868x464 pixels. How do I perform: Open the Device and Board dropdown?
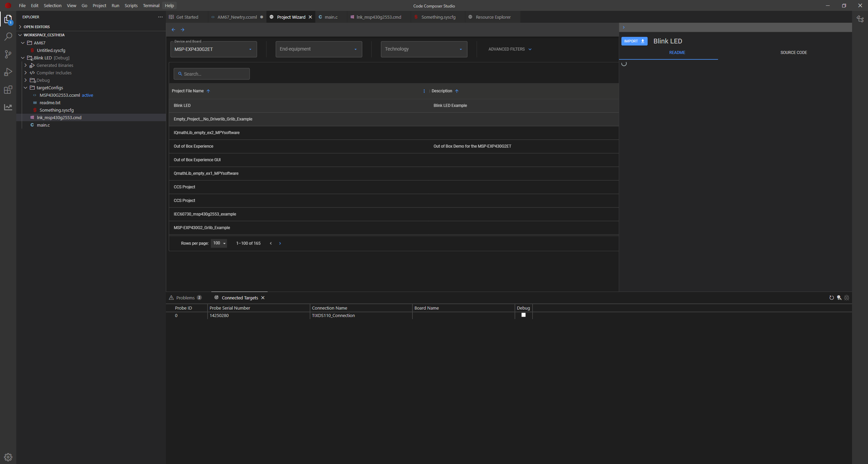point(214,49)
